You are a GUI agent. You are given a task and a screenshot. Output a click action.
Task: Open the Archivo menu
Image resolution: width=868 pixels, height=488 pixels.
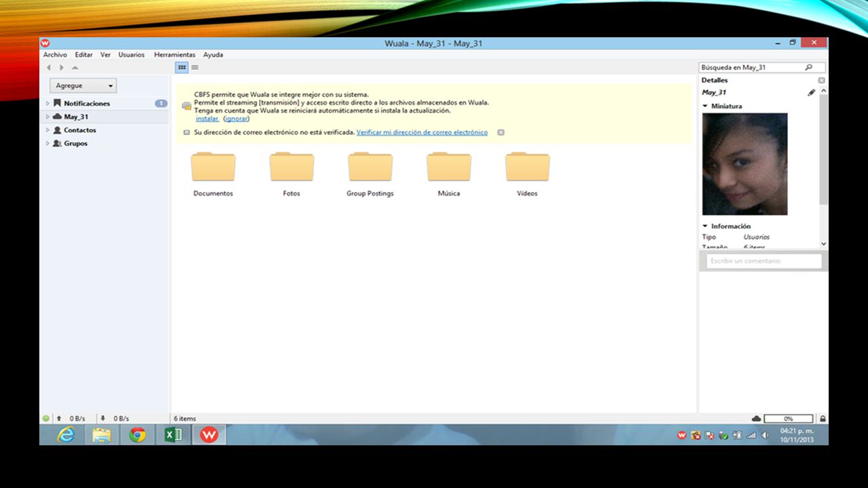[x=55, y=55]
